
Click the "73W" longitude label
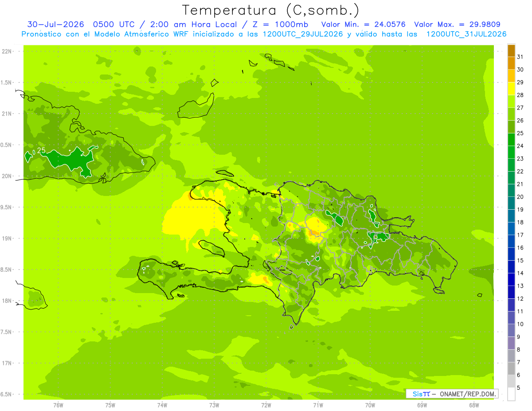214,405
